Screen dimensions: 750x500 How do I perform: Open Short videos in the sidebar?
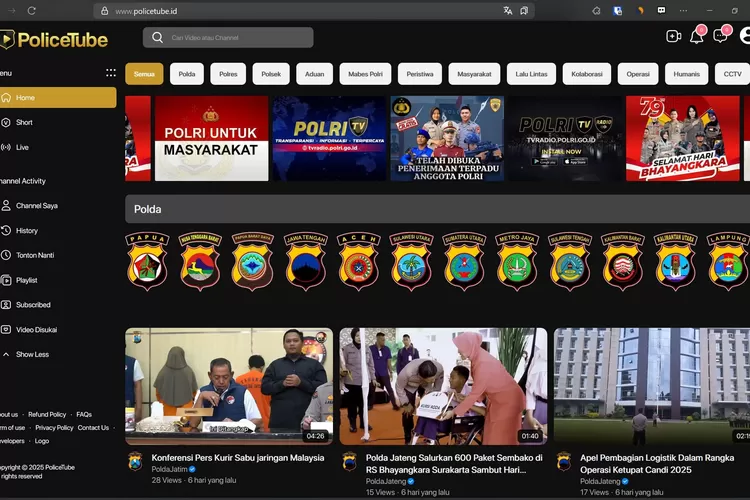coord(24,122)
